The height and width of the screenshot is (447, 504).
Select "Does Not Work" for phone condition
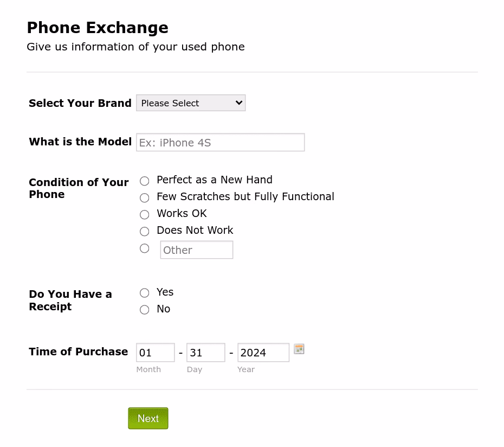(144, 231)
